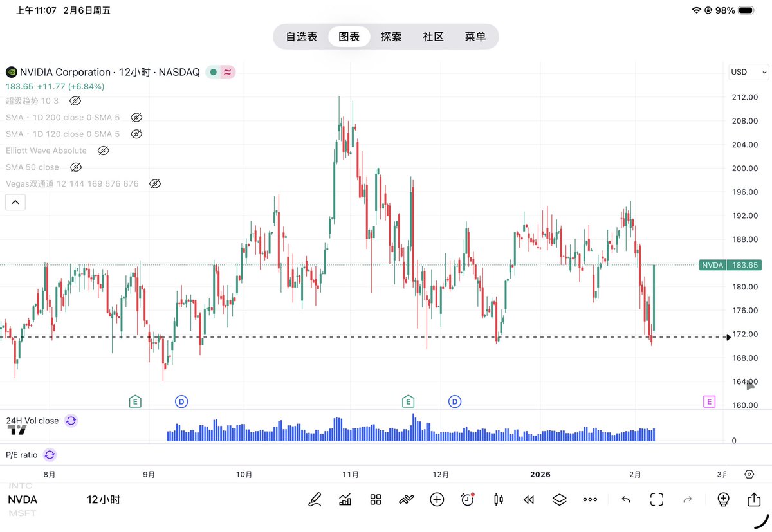This screenshot has height=532, width=772.
Task: Select the 24H Vol close legend label
Action: tap(32, 421)
